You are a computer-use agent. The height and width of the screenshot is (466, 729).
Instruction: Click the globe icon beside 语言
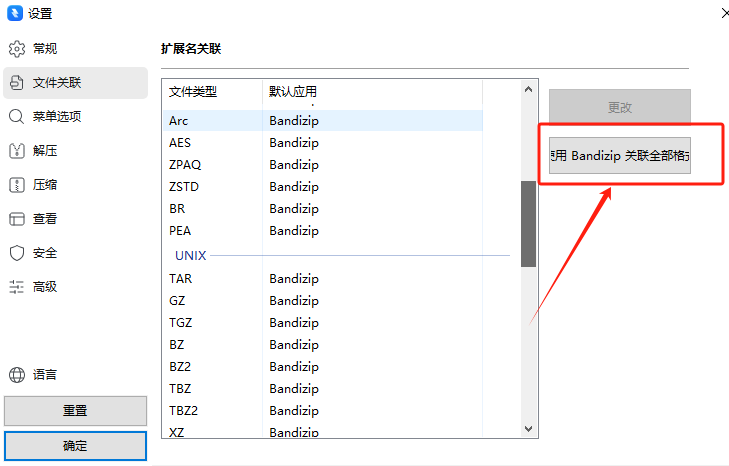coord(17,374)
